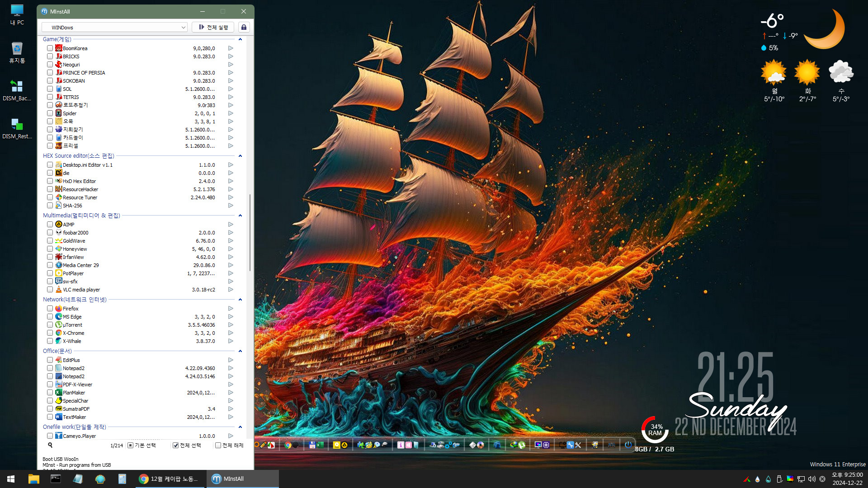Screen dimensions: 868x488
Task: Open the Windows Start button
Action: coord(11,479)
